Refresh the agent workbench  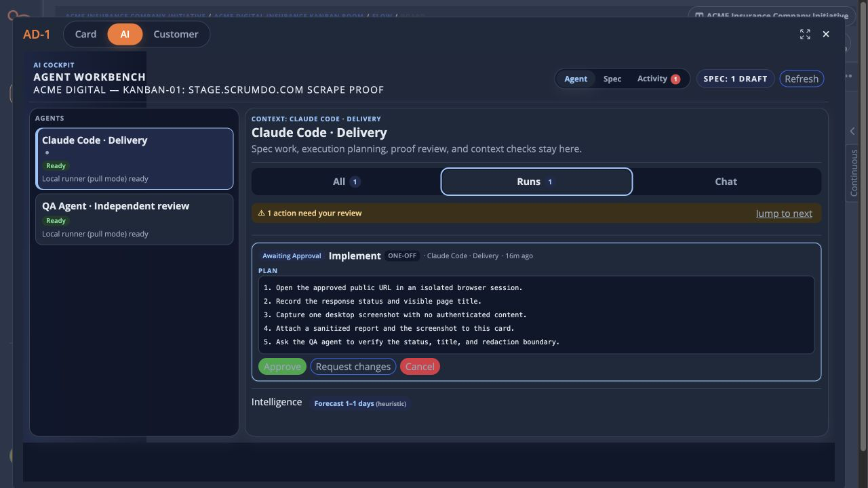pos(802,79)
